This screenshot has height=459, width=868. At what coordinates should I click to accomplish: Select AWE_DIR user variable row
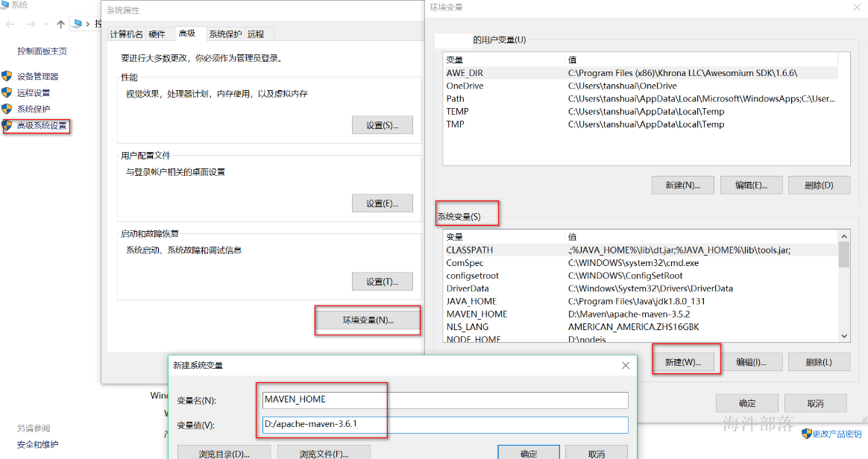tap(641, 73)
